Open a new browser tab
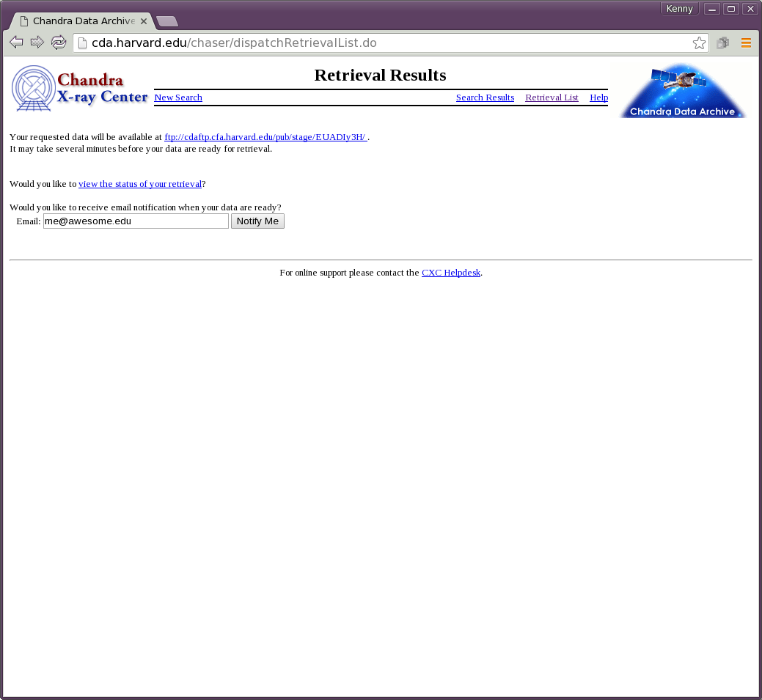This screenshot has height=700, width=762. coord(167,21)
